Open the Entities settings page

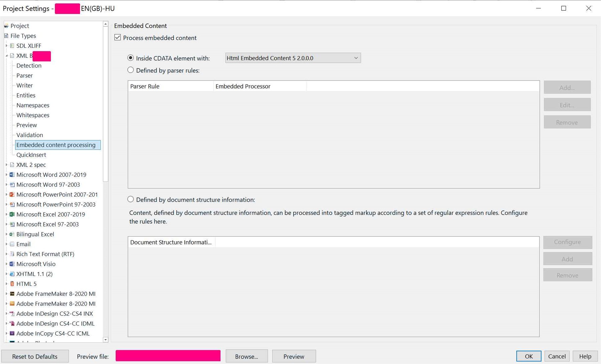pyautogui.click(x=26, y=95)
